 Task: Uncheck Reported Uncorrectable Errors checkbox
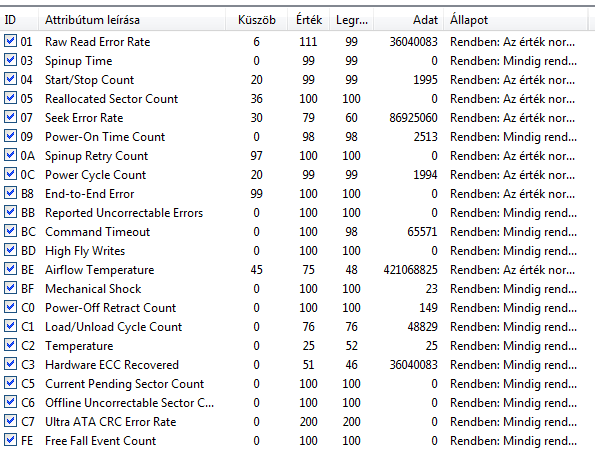tap(10, 212)
